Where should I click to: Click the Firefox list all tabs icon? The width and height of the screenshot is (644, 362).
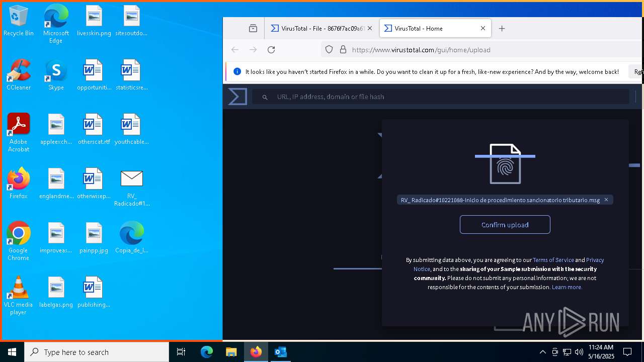(253, 29)
